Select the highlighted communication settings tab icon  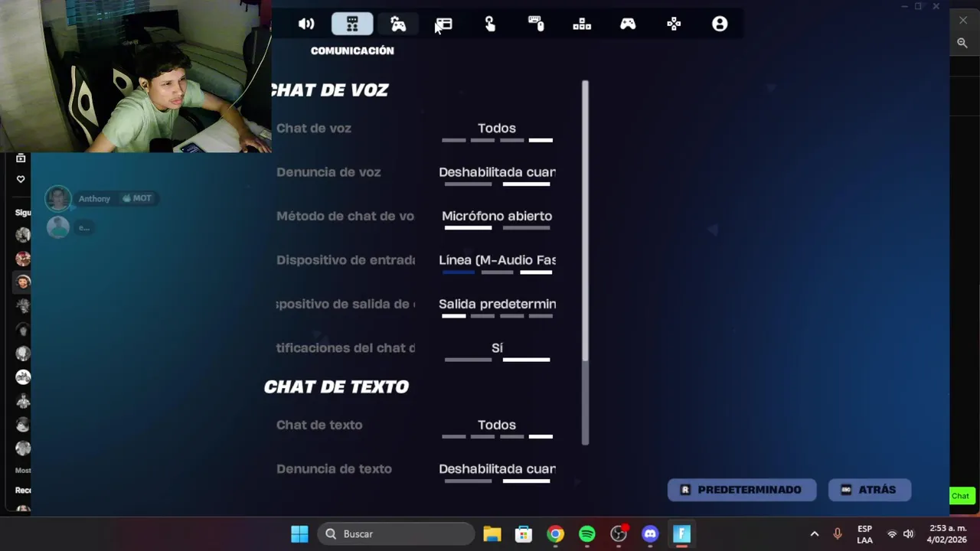pos(352,24)
